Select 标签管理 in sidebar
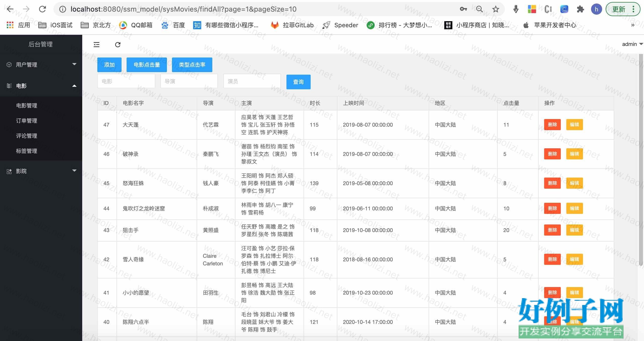Viewport: 644px width, 341px height. click(27, 151)
